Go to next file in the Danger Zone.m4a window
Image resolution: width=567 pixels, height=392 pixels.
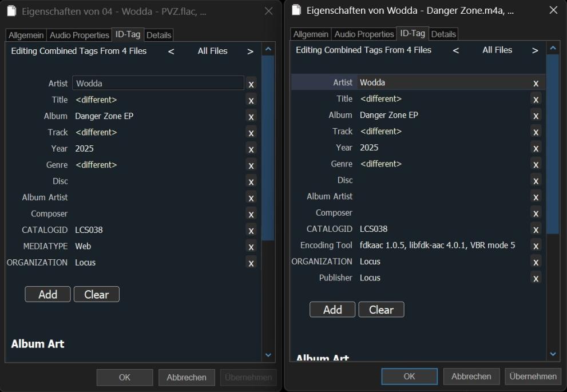pyautogui.click(x=535, y=50)
